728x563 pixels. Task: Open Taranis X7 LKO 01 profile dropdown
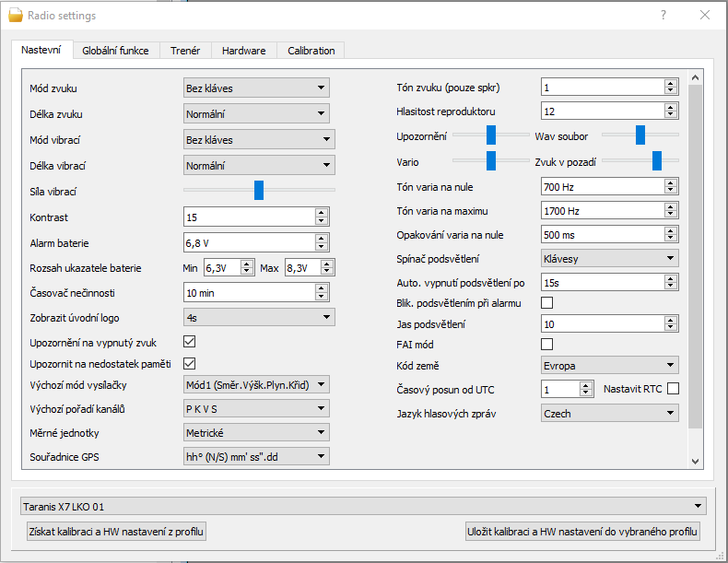(x=363, y=506)
